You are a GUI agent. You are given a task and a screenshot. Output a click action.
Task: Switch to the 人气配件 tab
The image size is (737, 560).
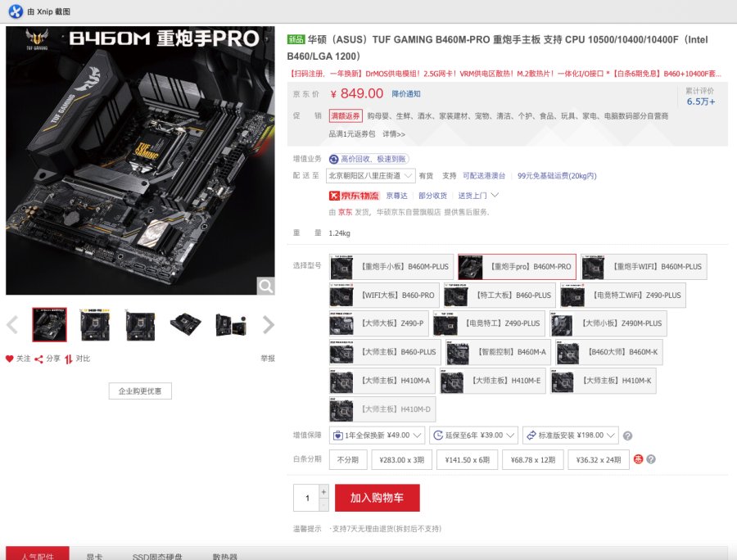(x=38, y=554)
